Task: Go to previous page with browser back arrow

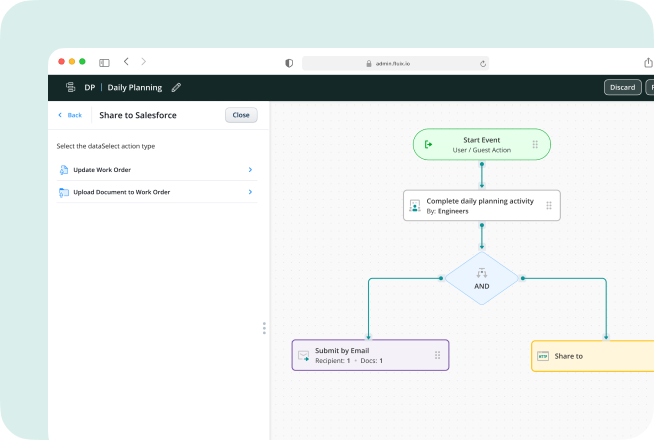Action: (x=126, y=62)
